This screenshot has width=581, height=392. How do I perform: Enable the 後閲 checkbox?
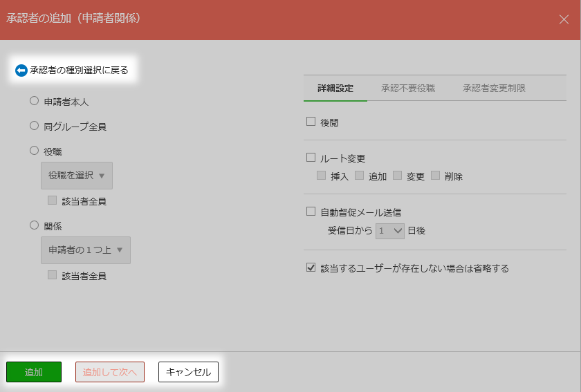pyautogui.click(x=311, y=122)
